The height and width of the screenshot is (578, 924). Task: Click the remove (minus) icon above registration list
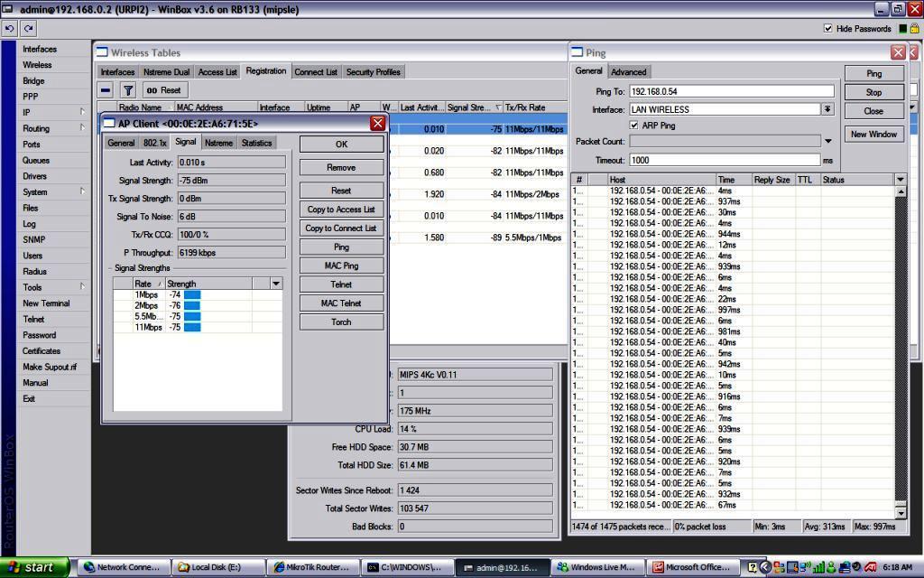coord(104,89)
